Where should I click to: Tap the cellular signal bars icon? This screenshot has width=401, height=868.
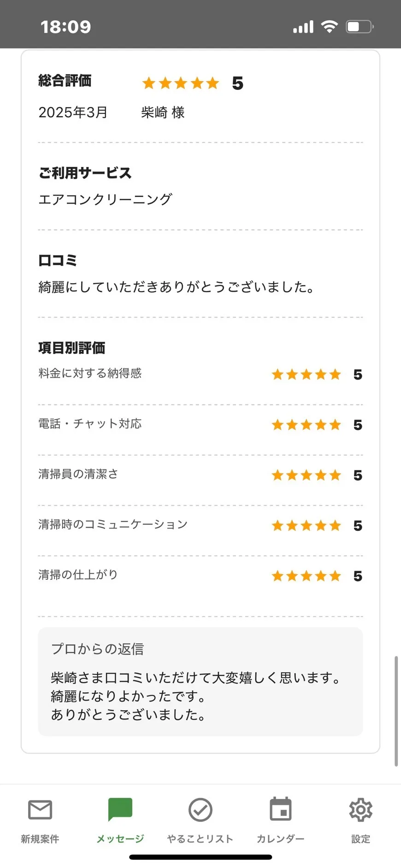pos(303,27)
